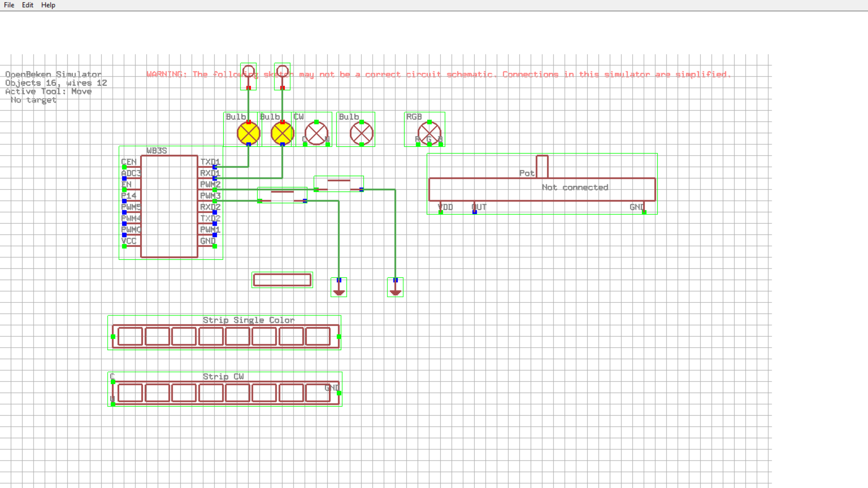Click the horizontal resistor below the switches
The width and height of the screenshot is (868, 488).
click(x=282, y=280)
